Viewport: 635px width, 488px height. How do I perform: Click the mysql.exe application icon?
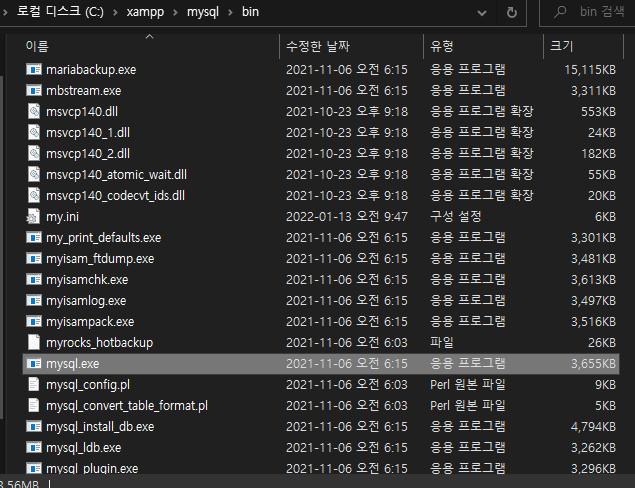pos(34,364)
